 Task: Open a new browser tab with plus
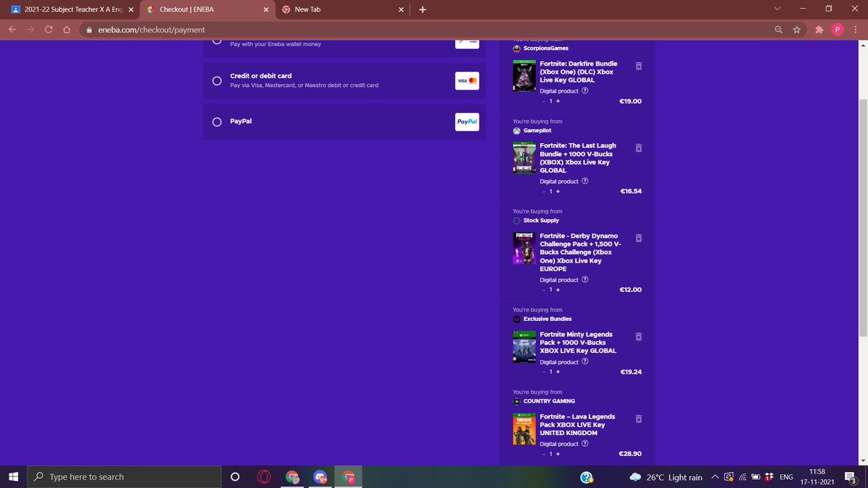click(x=422, y=9)
